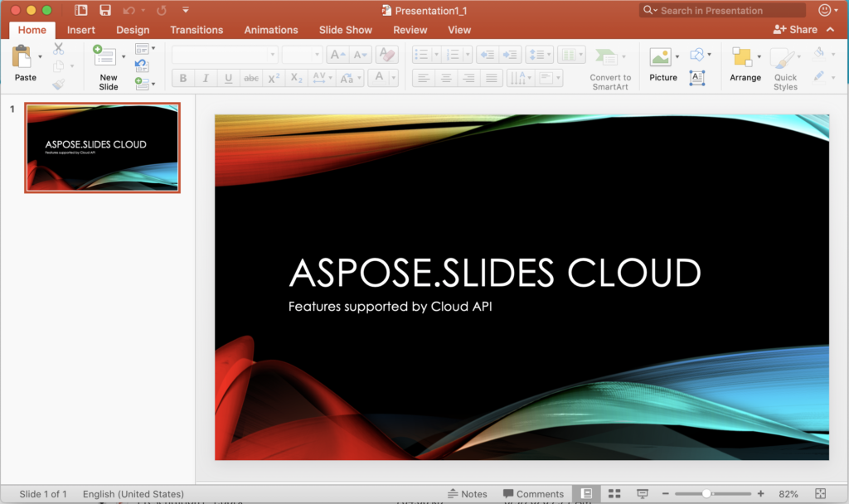Image resolution: width=849 pixels, height=504 pixels.
Task: Open the Font Color dropdown arrow
Action: click(394, 79)
